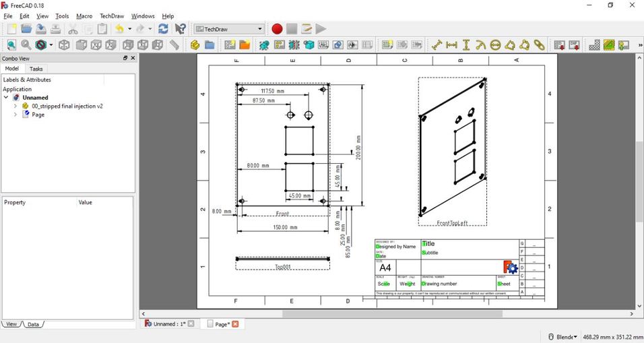Open the TechDraw workbench selector

[x=229, y=29]
